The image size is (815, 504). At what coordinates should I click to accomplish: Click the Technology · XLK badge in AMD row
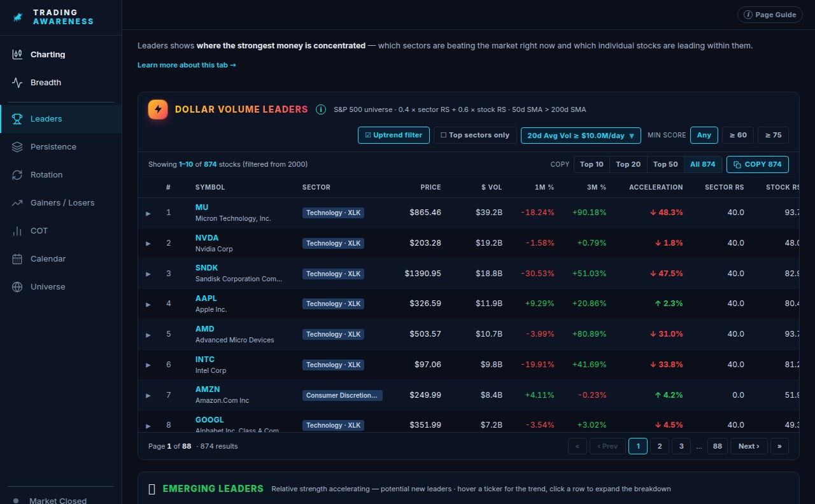333,334
